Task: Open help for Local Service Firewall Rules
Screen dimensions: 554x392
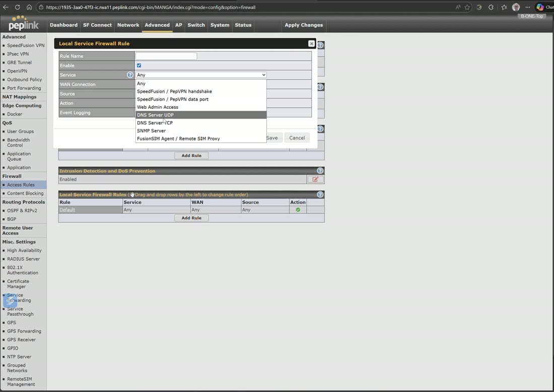Action: [x=320, y=194]
